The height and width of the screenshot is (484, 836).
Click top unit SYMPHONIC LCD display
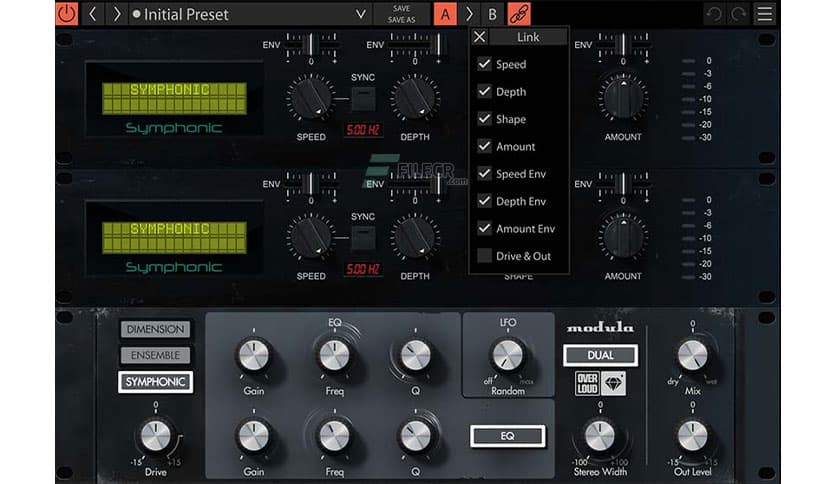click(x=174, y=98)
